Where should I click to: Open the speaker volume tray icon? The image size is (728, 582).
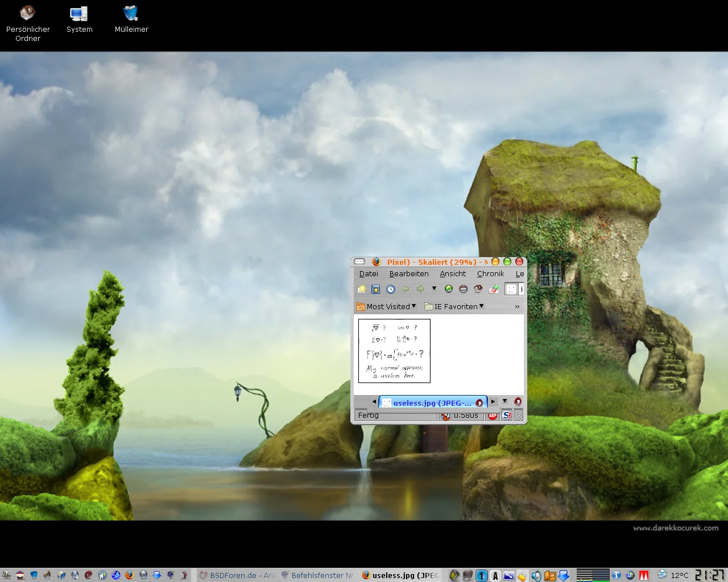tap(536, 576)
